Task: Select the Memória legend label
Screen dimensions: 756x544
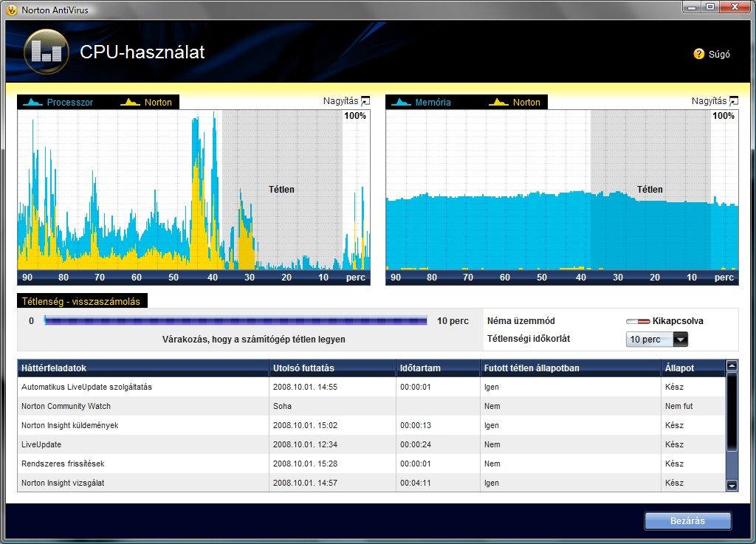Action: 433,102
